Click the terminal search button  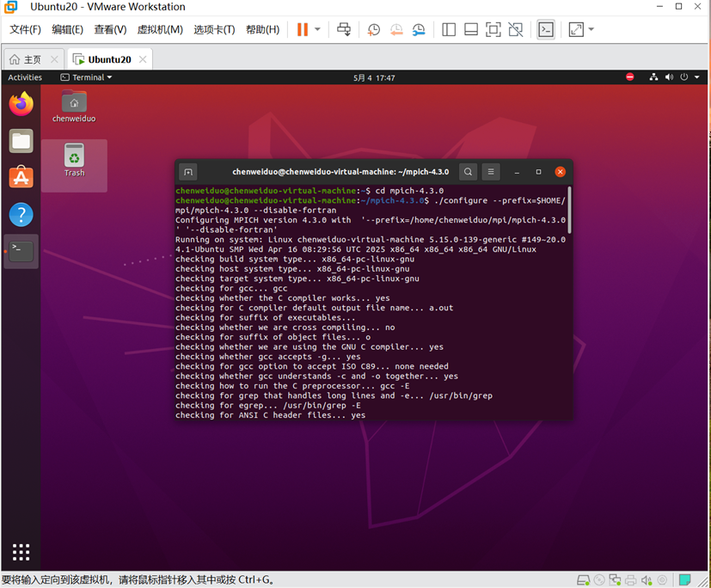[x=468, y=172]
